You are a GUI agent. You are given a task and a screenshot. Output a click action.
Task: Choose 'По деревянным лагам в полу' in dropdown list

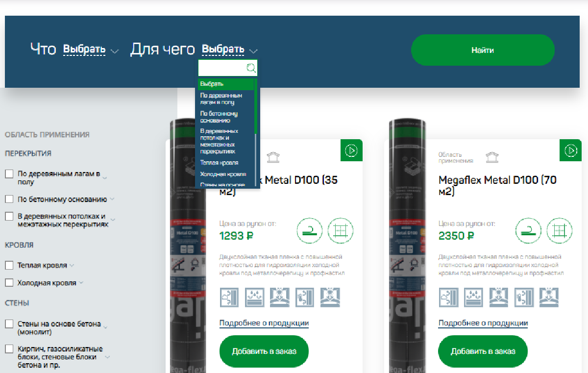pyautogui.click(x=226, y=99)
